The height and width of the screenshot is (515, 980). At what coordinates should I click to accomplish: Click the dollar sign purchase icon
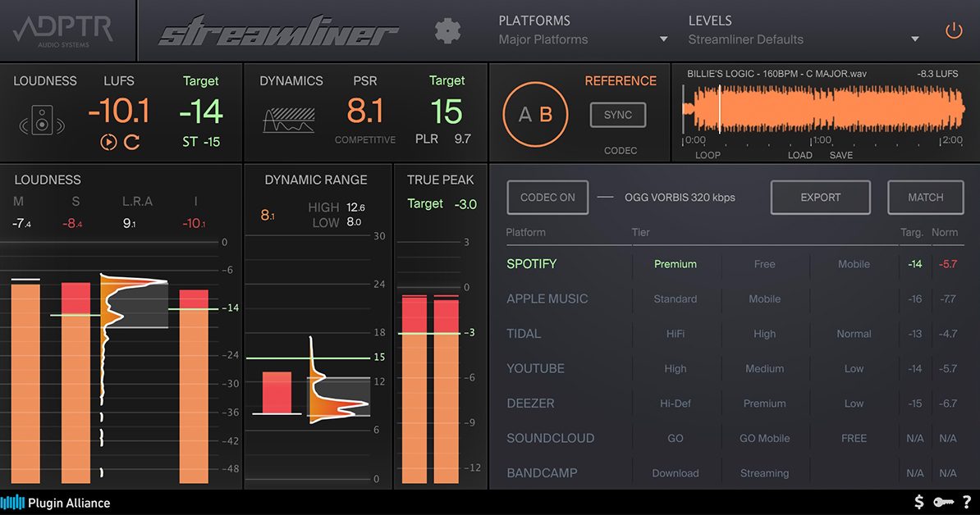tap(918, 502)
